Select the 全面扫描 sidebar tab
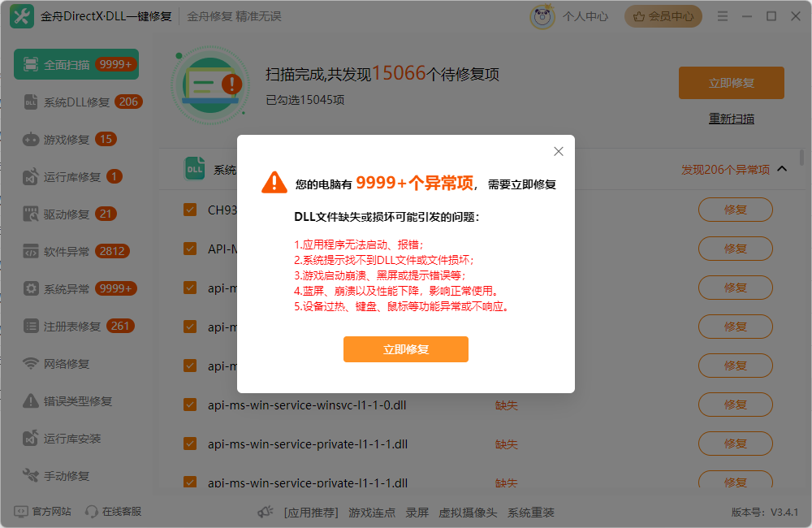The width and height of the screenshot is (812, 528). tap(76, 64)
